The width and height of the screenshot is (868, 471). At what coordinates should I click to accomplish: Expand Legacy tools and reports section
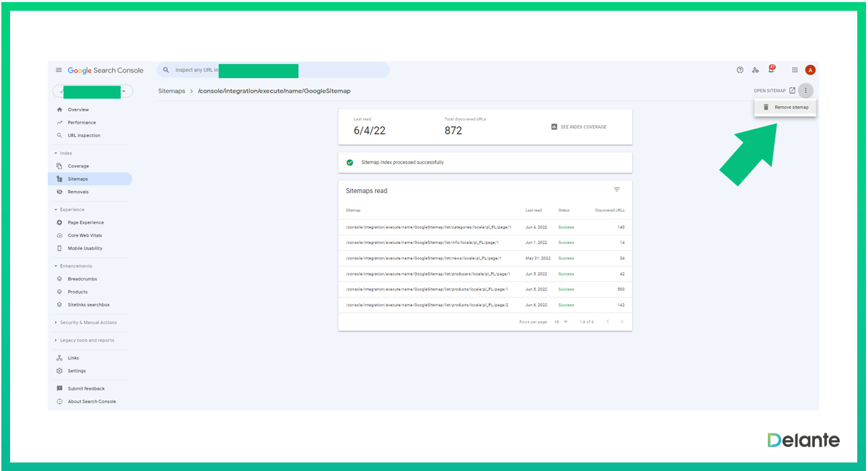(86, 340)
